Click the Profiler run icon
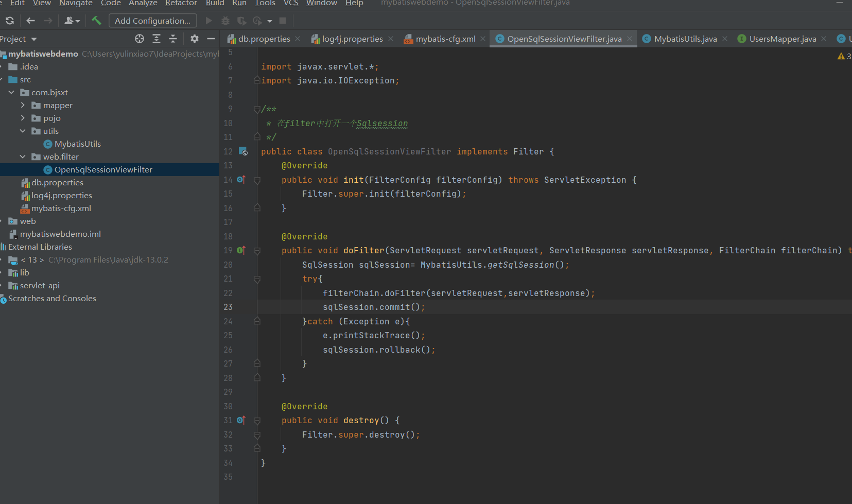This screenshot has width=852, height=504. click(x=257, y=21)
